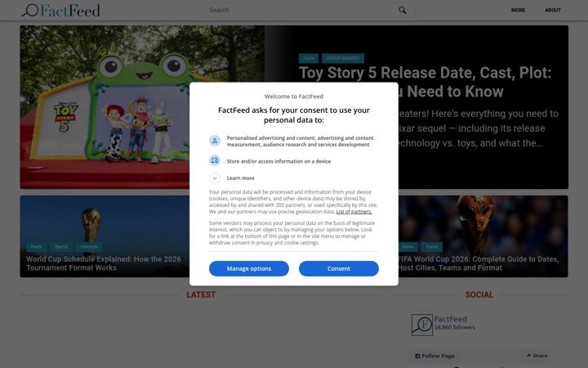This screenshot has height=368, width=588.
Task: Expand the Learn more chevron
Action: click(215, 178)
